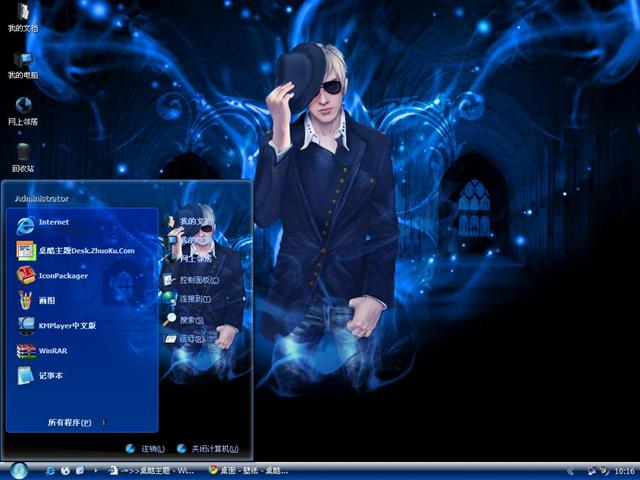Click the arrow next to 所有程序(P)
640x480 pixels.
click(104, 422)
